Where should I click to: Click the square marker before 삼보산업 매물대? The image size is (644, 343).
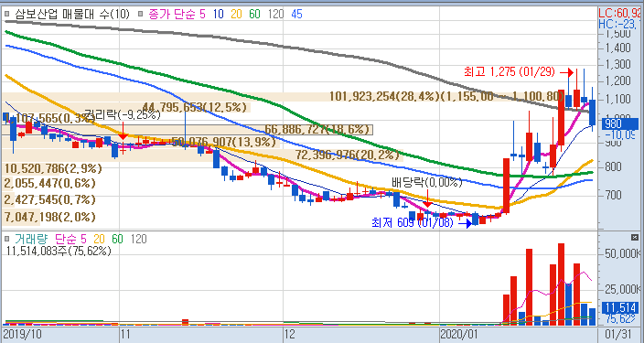point(7,14)
